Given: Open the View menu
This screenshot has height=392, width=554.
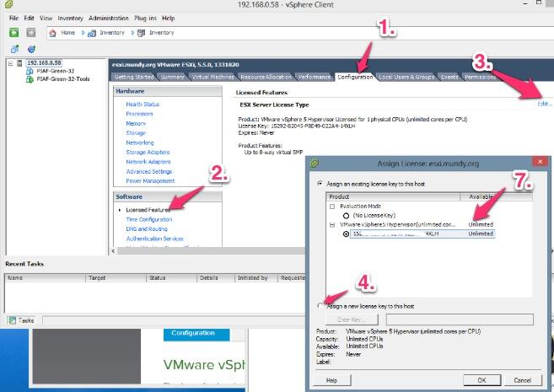Looking at the screenshot, I should click(46, 18).
